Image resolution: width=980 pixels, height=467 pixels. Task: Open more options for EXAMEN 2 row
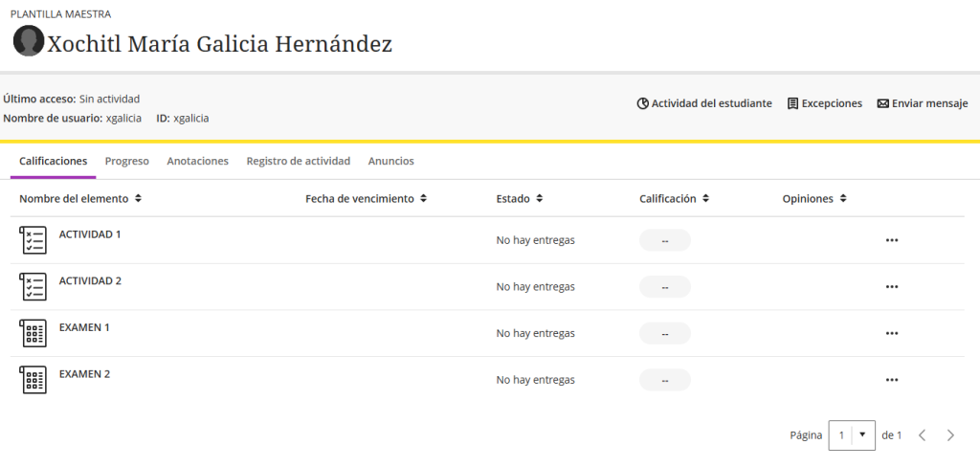892,380
